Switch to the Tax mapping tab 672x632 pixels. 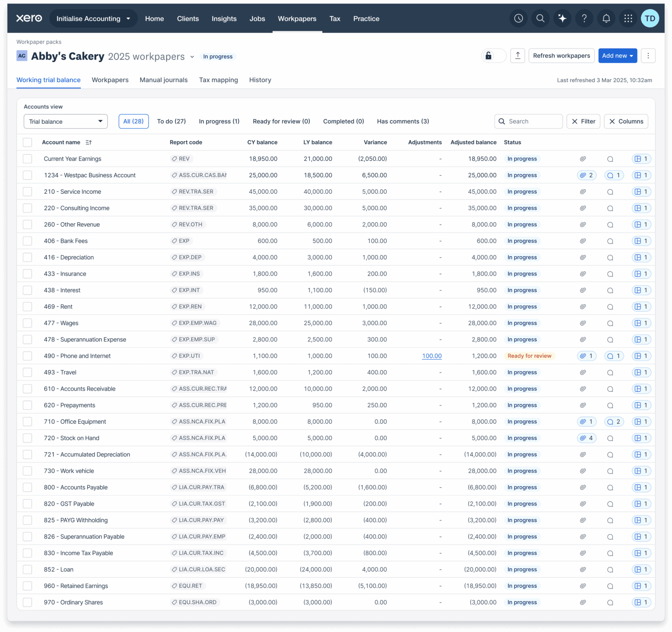pos(218,80)
